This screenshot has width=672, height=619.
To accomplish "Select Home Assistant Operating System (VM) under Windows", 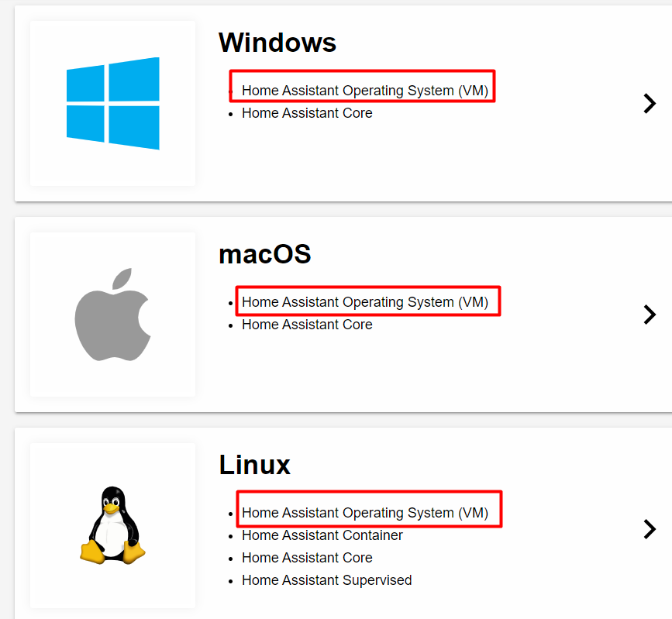I will click(365, 91).
